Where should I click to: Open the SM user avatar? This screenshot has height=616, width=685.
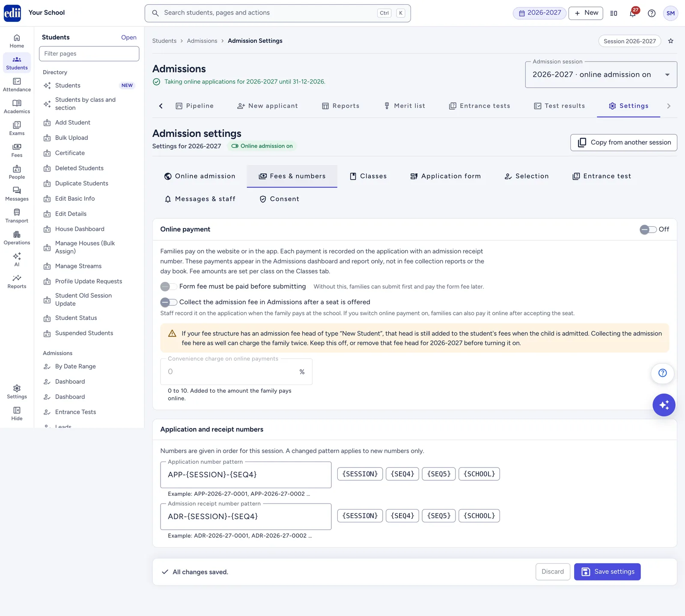670,13
